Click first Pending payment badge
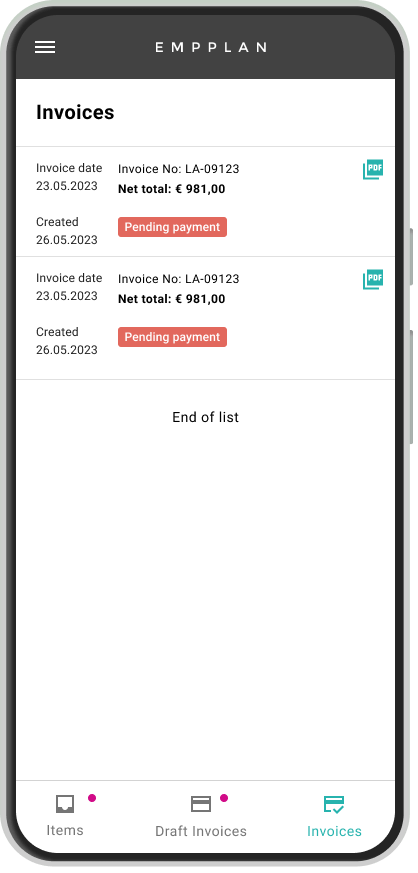The width and height of the screenshot is (418, 873). [x=173, y=227]
